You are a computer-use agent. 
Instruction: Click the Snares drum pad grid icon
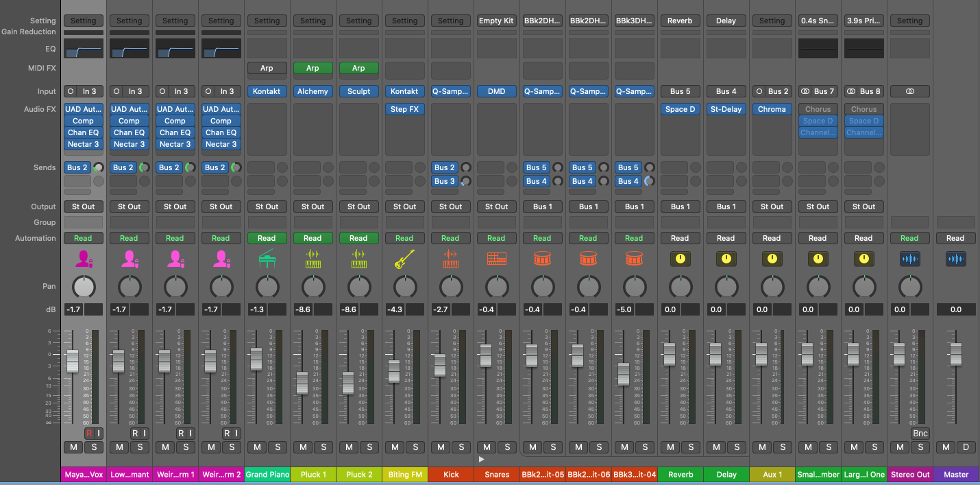[496, 259]
